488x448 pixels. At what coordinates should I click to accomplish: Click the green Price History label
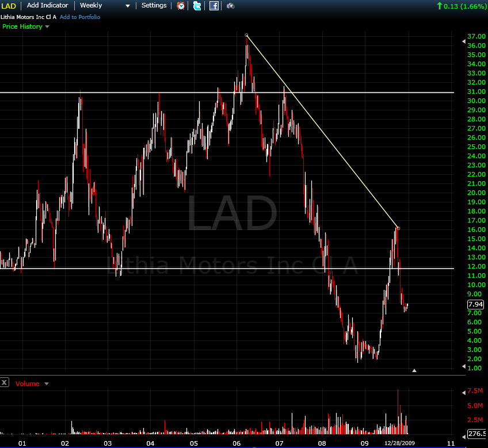22,26
